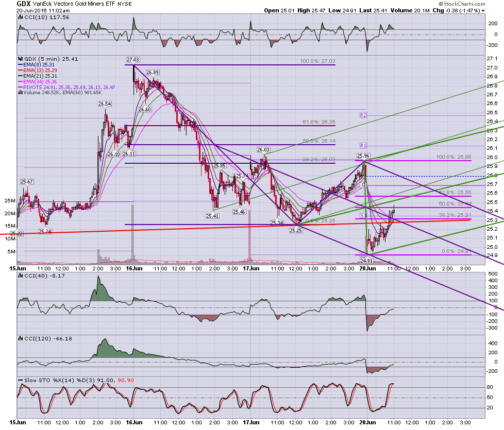Image resolution: width=504 pixels, height=430 pixels.
Task: Click the 61.8%: 26.35 Fibonacci label
Action: coord(319,122)
